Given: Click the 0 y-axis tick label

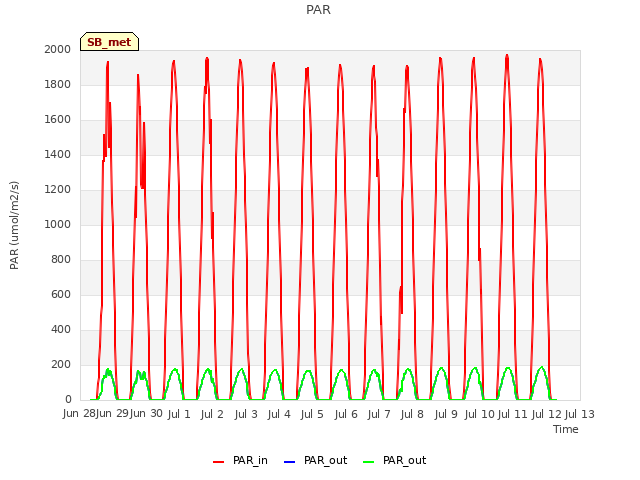Looking at the screenshot, I should point(68,399).
